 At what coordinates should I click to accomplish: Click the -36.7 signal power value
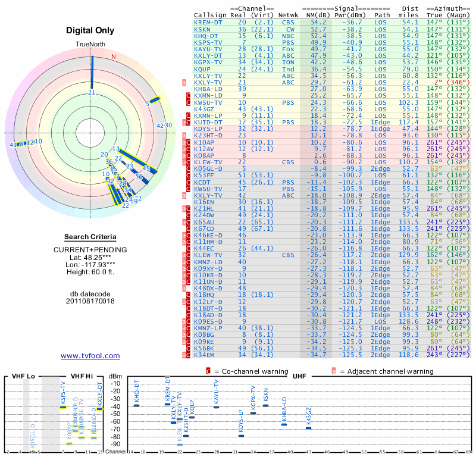click(352, 23)
